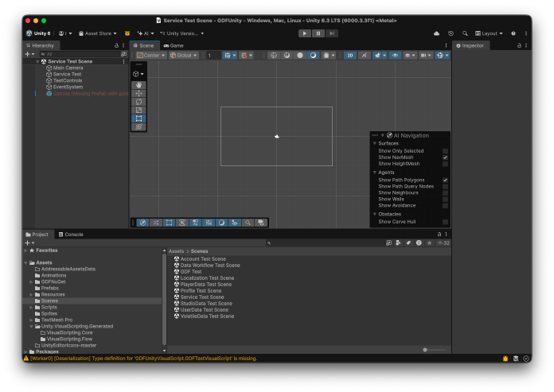Open the Layout dropdown
This screenshot has width=554, height=392.
(x=489, y=33)
